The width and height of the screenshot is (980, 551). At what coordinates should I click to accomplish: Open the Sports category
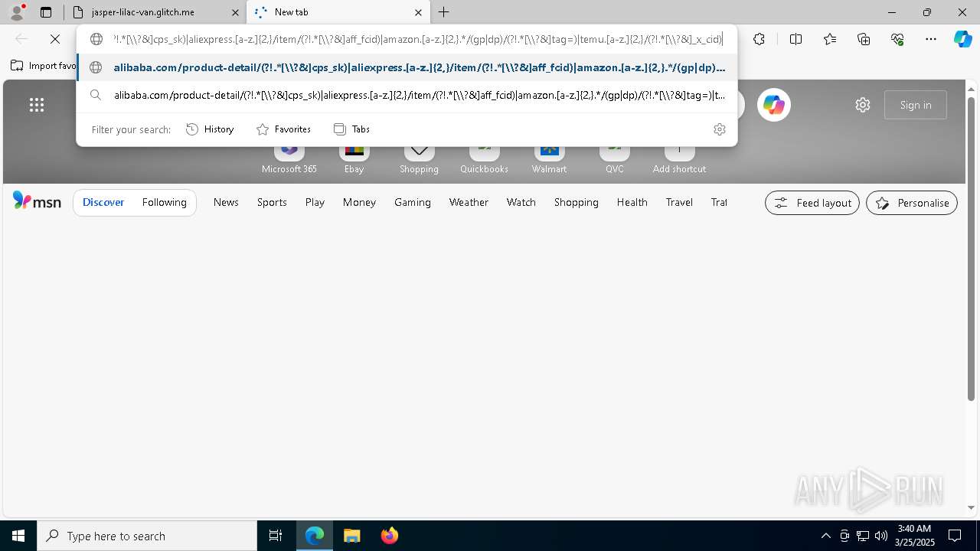tap(272, 202)
